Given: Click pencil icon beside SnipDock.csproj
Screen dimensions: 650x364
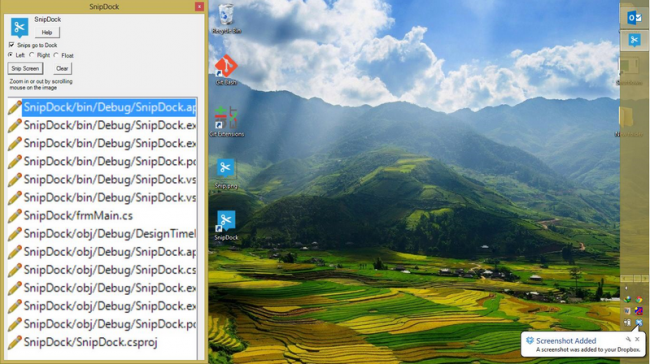Looking at the screenshot, I should click(15, 342).
